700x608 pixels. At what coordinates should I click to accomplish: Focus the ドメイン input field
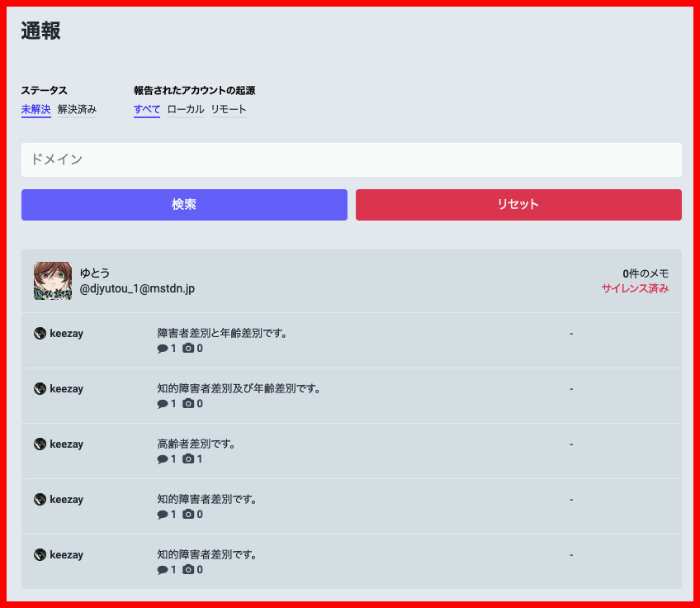(352, 159)
